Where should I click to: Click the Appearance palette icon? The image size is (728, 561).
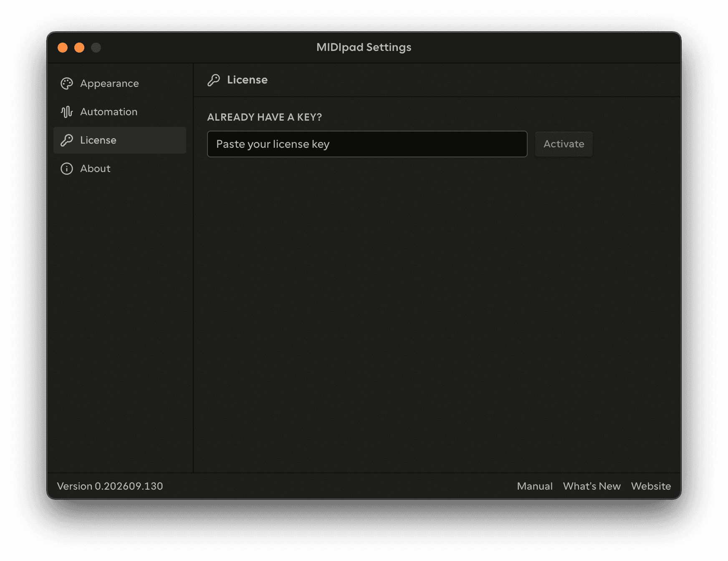(x=67, y=83)
